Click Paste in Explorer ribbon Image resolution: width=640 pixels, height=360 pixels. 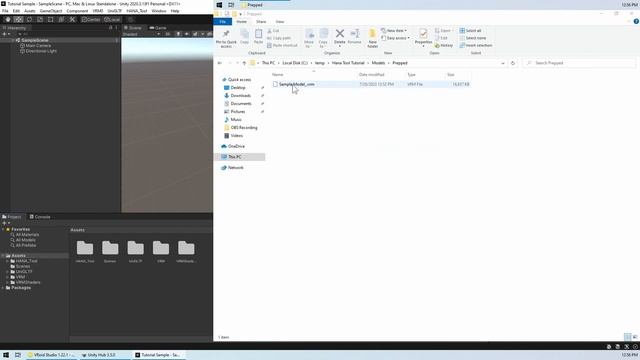pyautogui.click(x=258, y=37)
